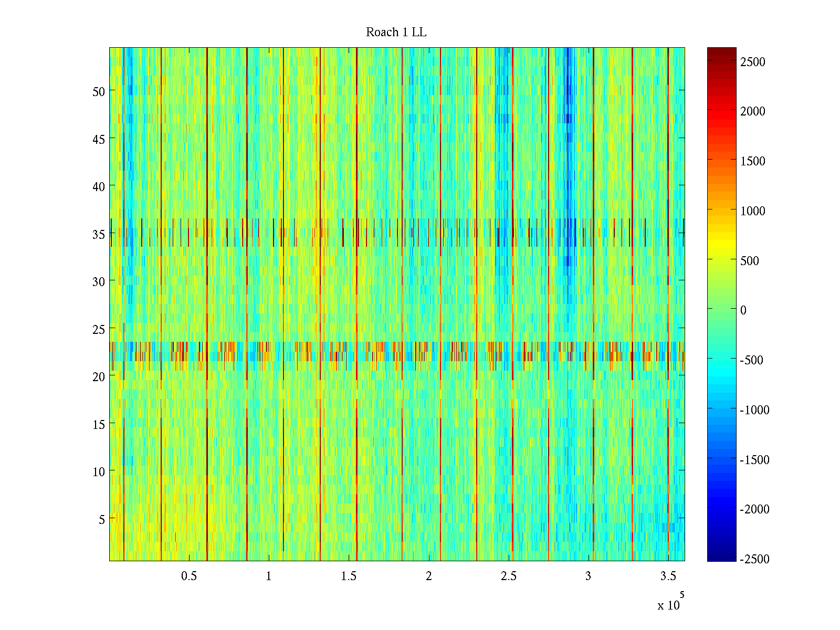Select the colorbar tick label -2500
This screenshot has width=840, height=630.
click(754, 559)
